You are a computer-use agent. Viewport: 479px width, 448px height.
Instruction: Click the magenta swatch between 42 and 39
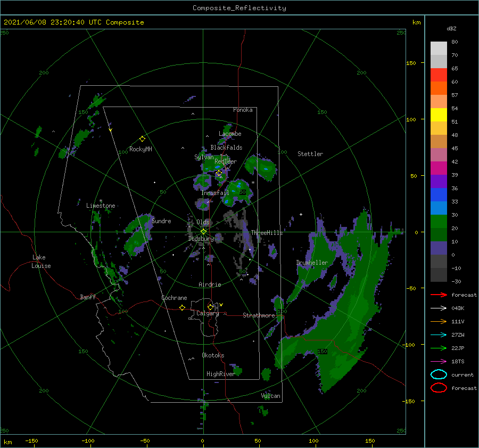tap(439, 168)
